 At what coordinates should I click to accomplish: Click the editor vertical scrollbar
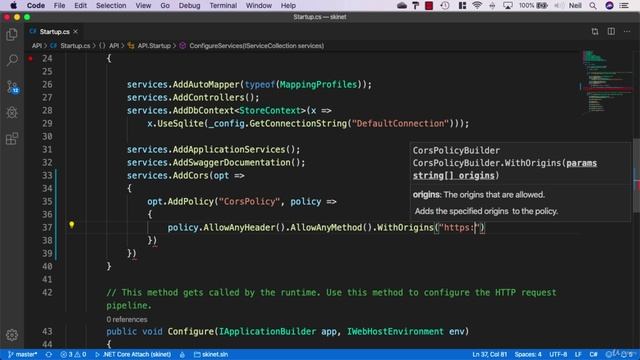(x=636, y=176)
